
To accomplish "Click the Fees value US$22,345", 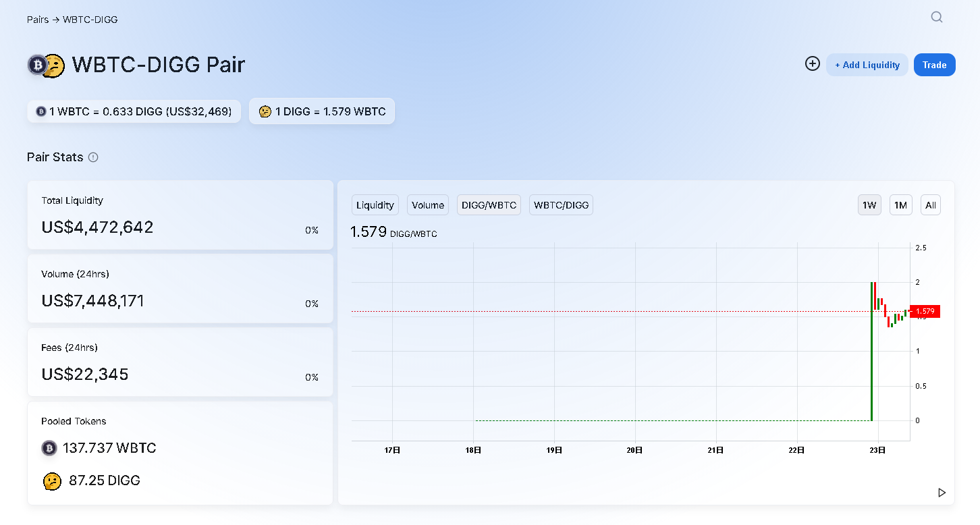I will point(85,375).
